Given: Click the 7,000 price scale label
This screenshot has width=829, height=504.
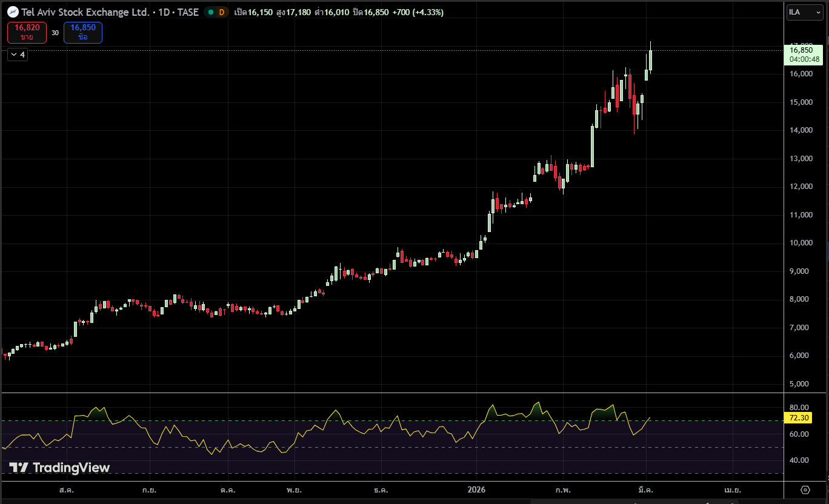Looking at the screenshot, I should (x=801, y=328).
